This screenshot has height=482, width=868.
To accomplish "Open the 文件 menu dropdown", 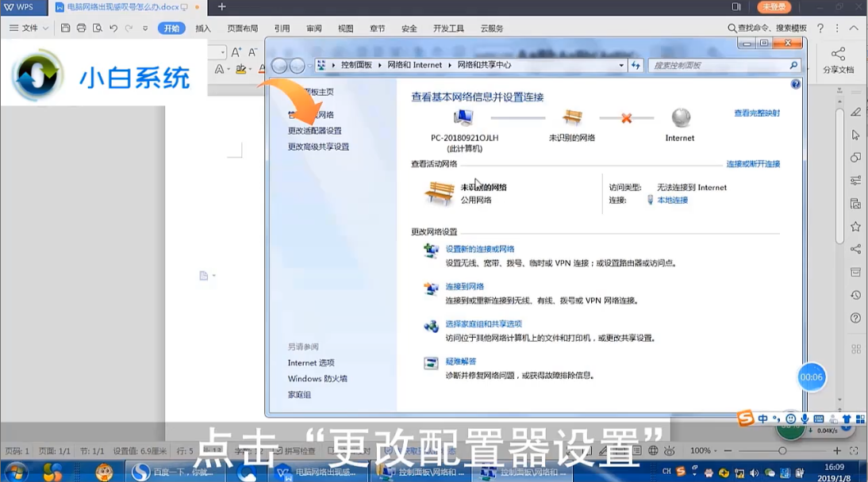I will [29, 28].
